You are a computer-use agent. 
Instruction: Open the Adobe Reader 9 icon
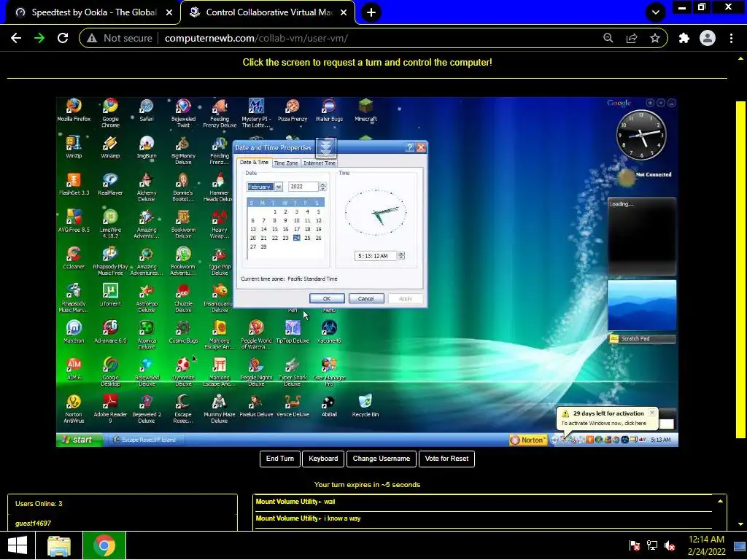(111, 408)
